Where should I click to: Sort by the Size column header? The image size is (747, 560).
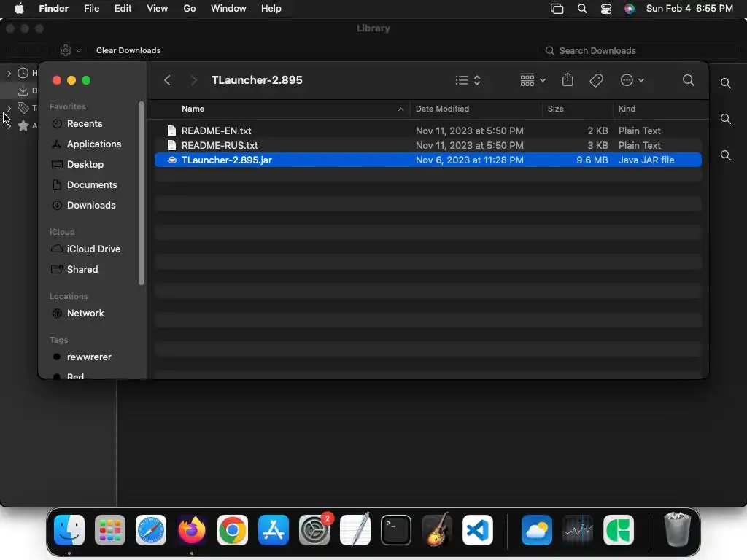[555, 109]
